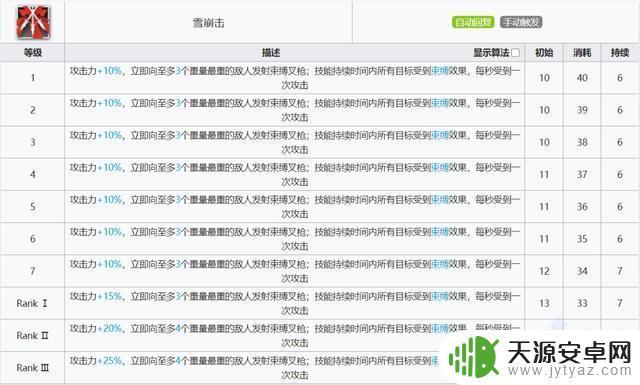Click the 消耗 column header
Screen dimensions: 640x385
582,53
